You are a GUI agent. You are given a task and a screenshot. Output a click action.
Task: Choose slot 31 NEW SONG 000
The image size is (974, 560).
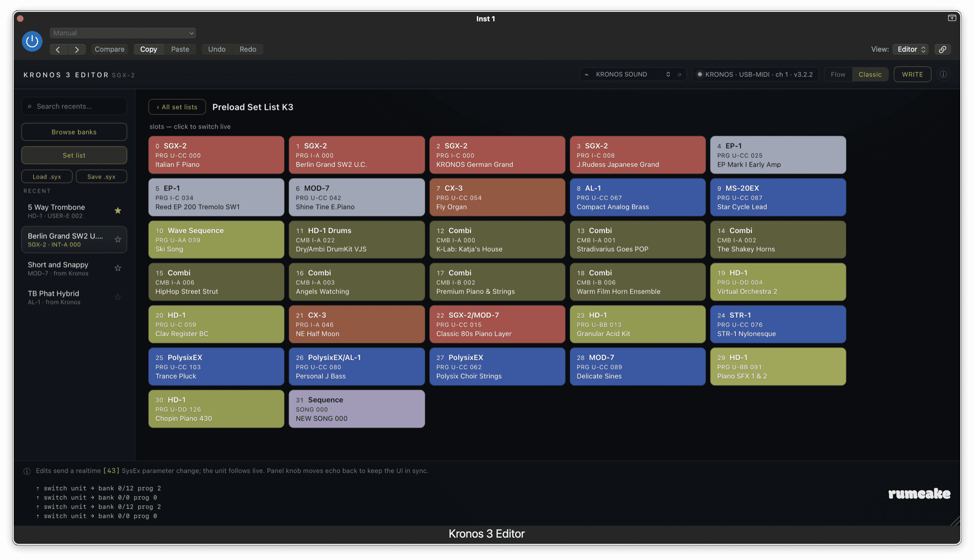(x=356, y=409)
